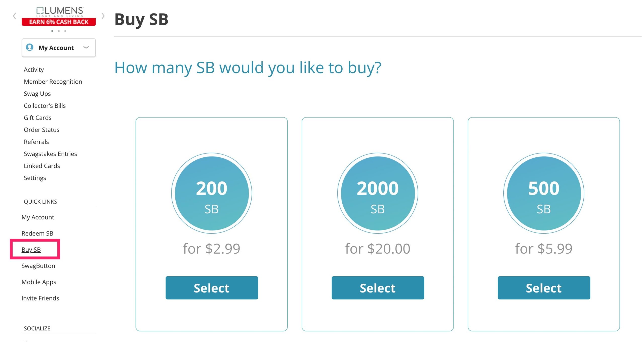View Swagstakes Entries

point(50,154)
